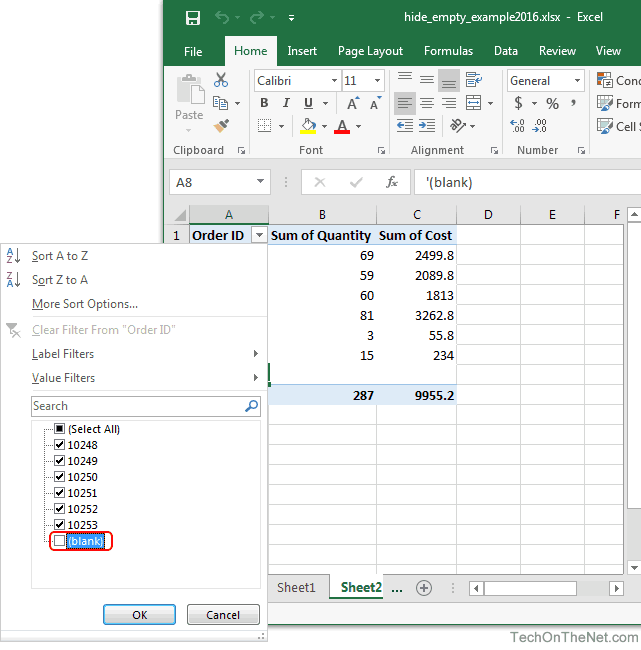Open the File tab
The height and width of the screenshot is (650, 641).
tap(193, 51)
